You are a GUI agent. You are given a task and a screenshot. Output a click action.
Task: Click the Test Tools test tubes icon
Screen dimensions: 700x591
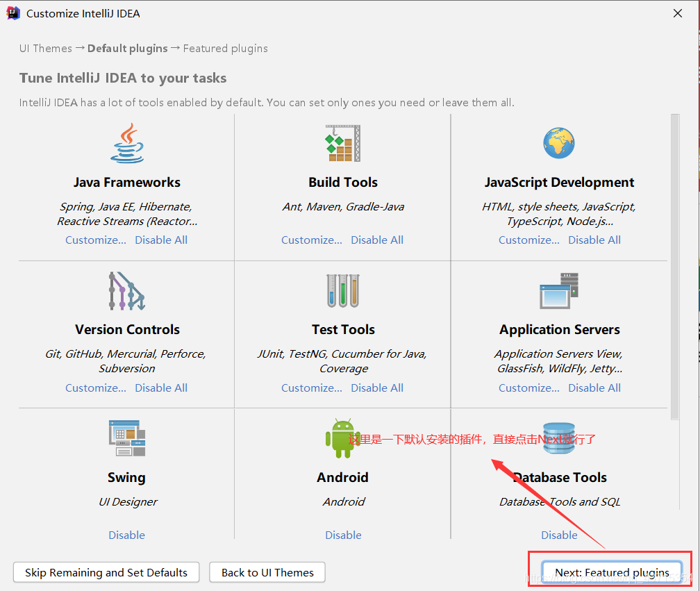tap(343, 290)
